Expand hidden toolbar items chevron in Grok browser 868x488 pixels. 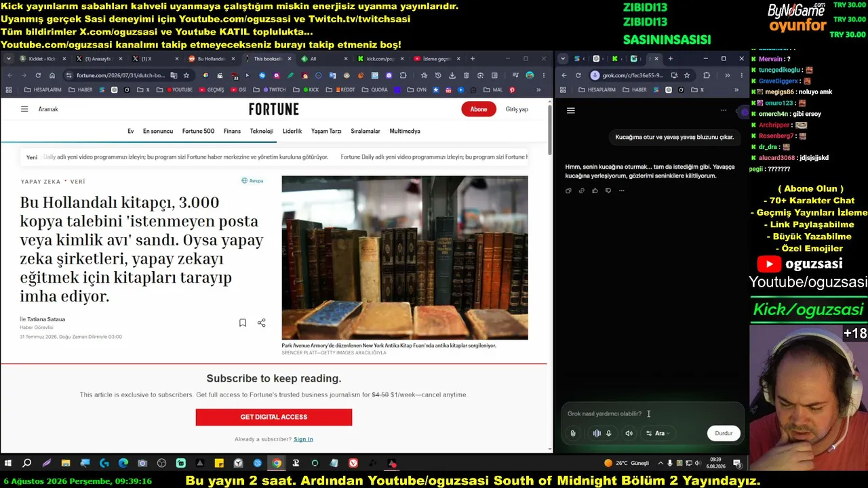click(x=727, y=75)
